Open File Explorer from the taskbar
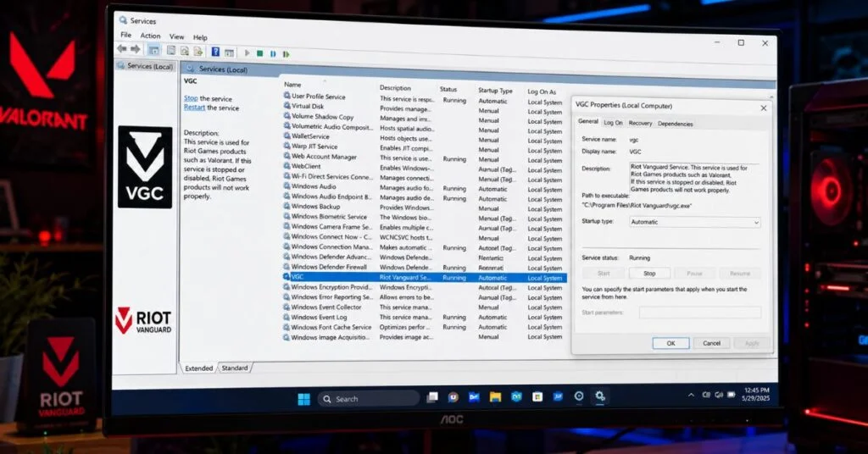868x454 pixels. point(495,397)
